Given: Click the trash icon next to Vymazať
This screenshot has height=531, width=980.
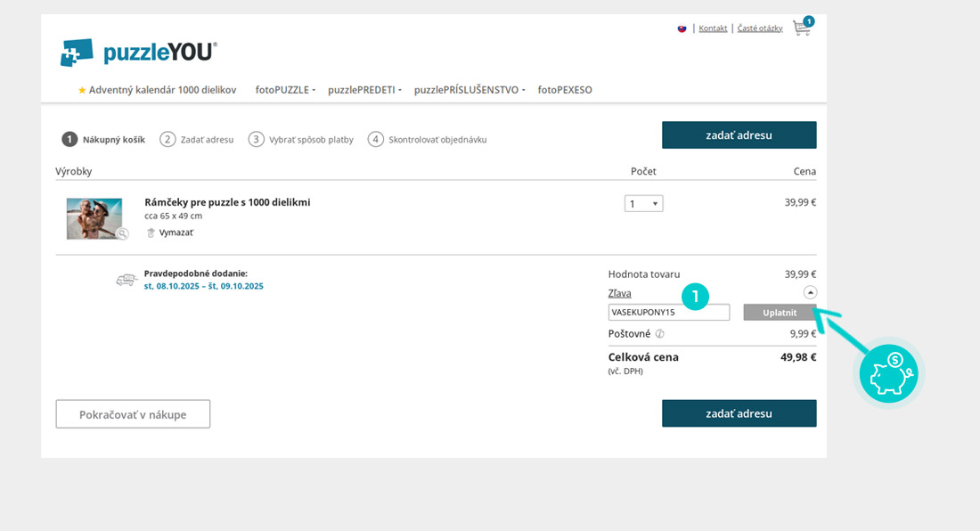Looking at the screenshot, I should (151, 233).
